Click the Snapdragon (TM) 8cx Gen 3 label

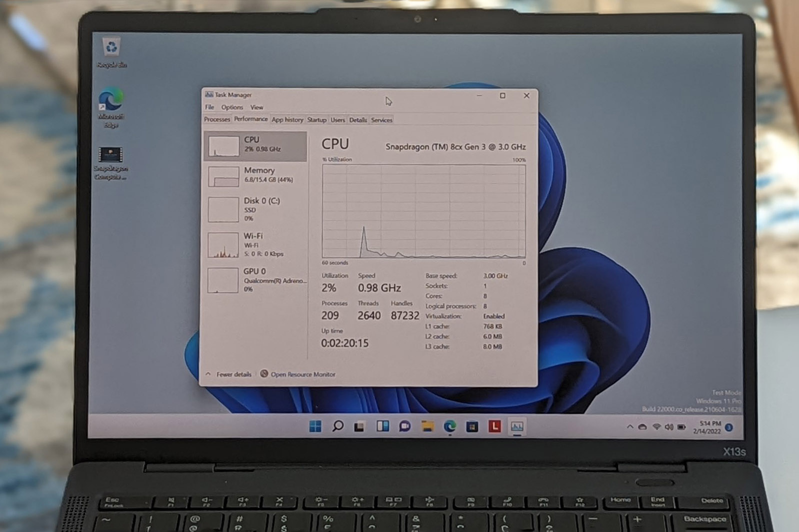point(455,147)
